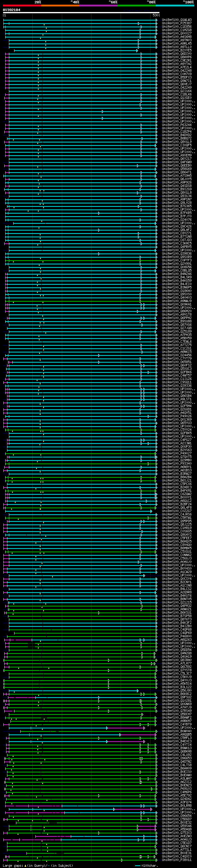
Task: Select the UniRef100_Q9W7I1 label
Action: pyautogui.click(x=177, y=81)
